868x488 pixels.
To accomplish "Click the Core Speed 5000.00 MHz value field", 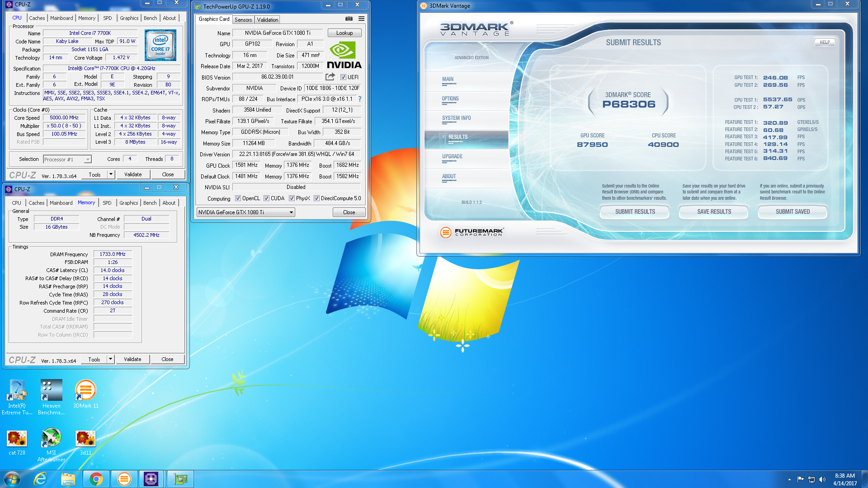I will tap(64, 117).
